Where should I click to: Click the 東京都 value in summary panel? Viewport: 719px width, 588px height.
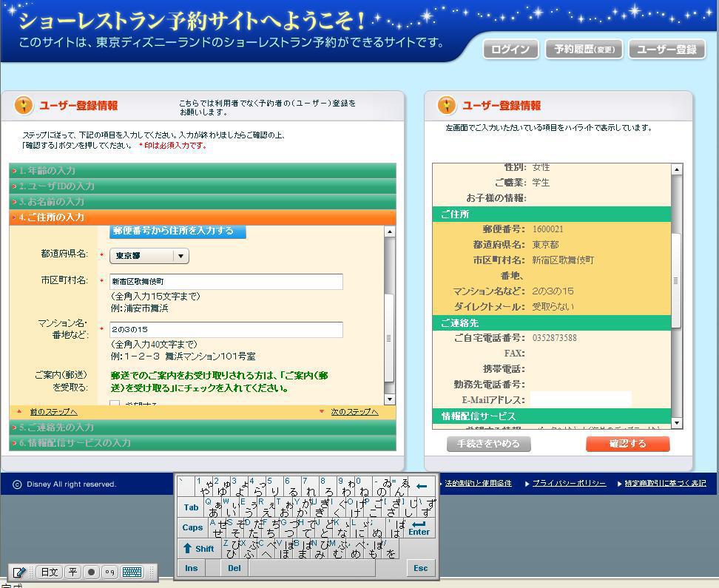[x=546, y=245]
